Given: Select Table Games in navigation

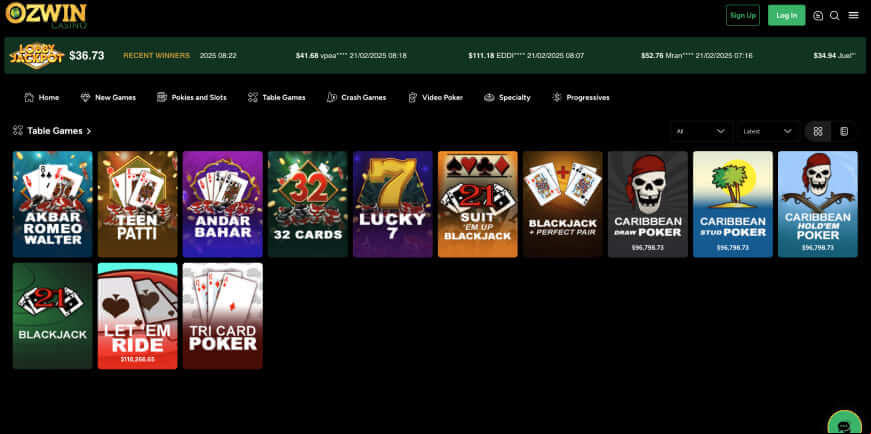Looking at the screenshot, I should coord(277,97).
